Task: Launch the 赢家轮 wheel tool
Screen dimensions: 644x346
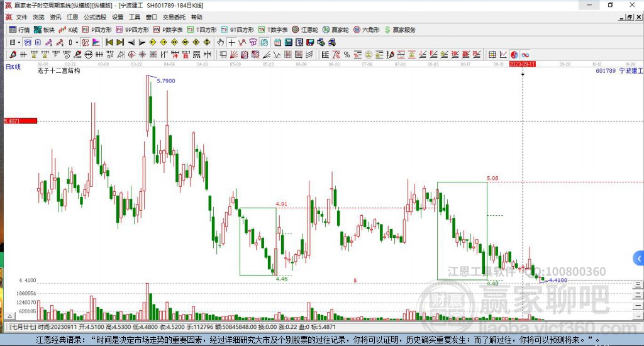Action: point(336,30)
